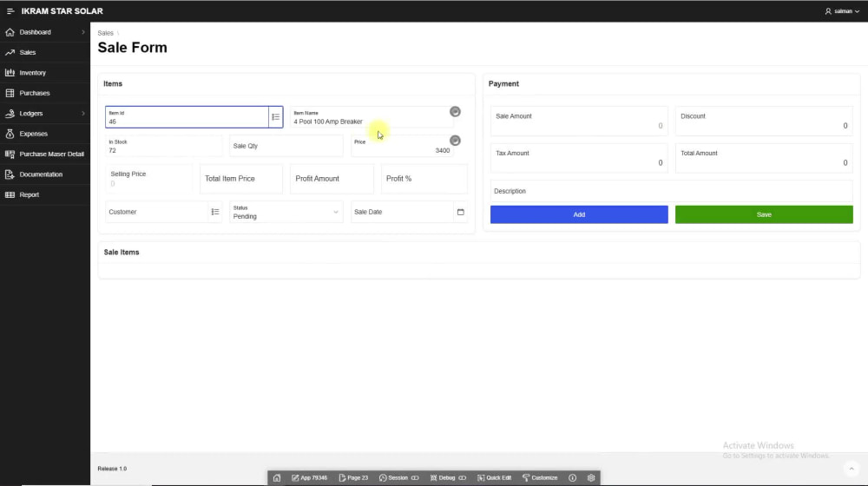Click the scroll-to-top arrow button

point(852,469)
